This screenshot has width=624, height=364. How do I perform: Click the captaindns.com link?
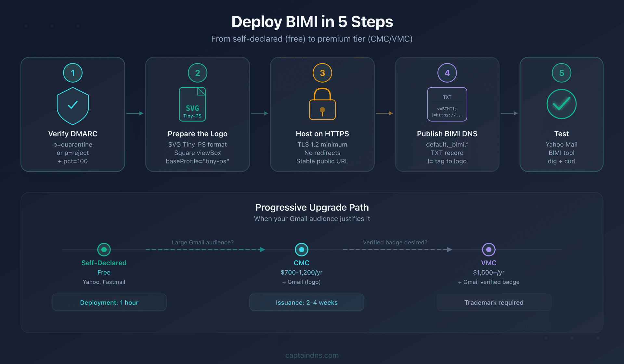[312, 355]
